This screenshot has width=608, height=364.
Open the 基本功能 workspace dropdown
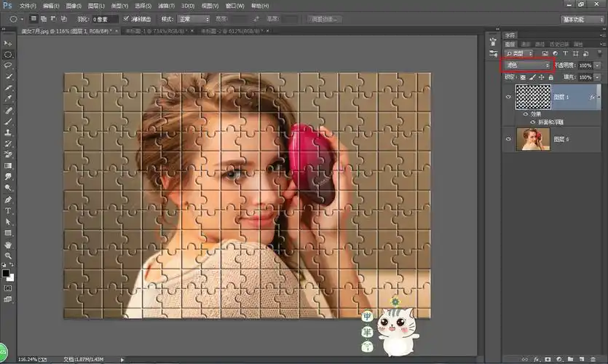(583, 20)
